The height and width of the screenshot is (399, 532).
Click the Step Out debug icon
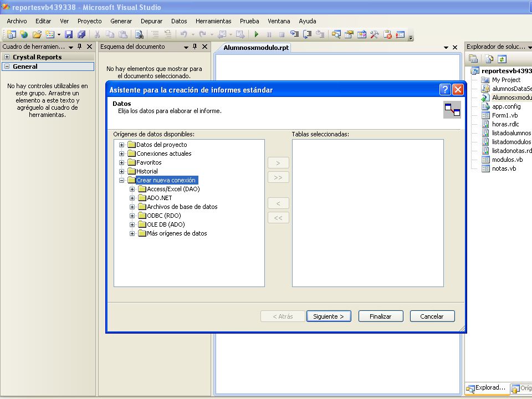pyautogui.click(x=320, y=34)
